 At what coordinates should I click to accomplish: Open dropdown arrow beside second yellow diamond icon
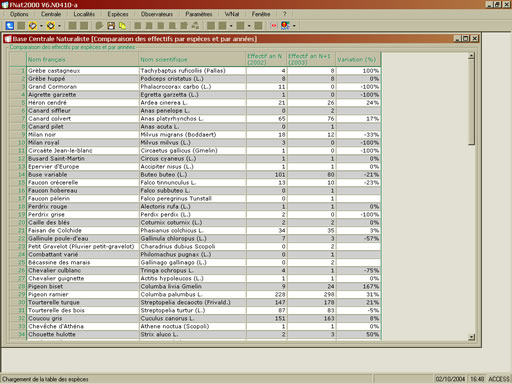coord(59,26)
